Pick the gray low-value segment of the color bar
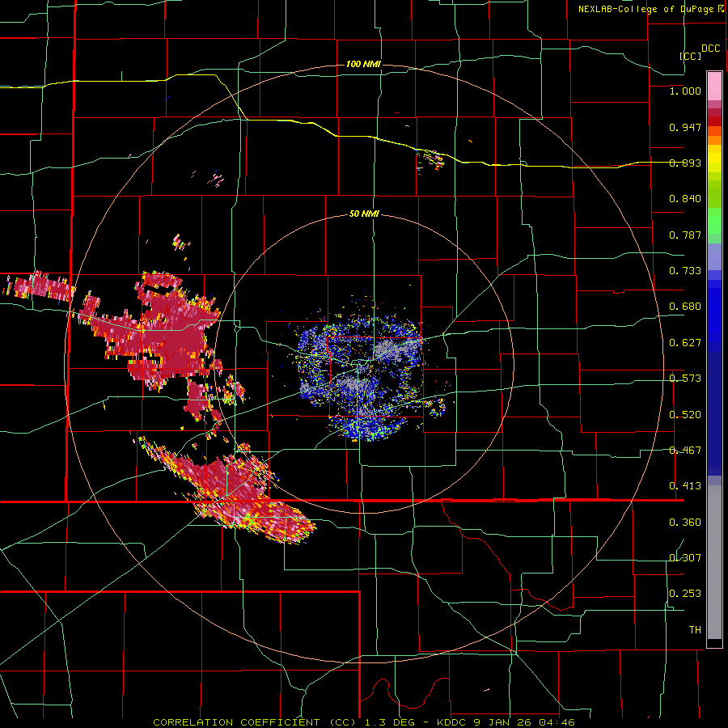 pos(714,562)
